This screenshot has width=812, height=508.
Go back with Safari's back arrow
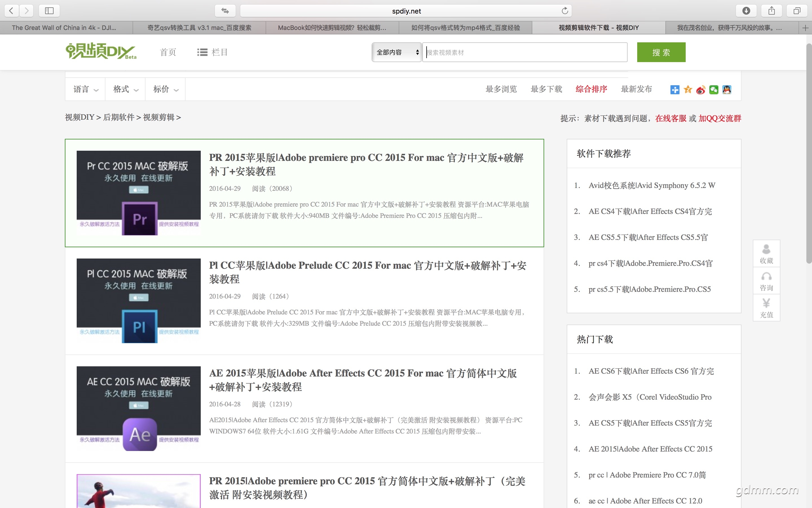tap(11, 11)
